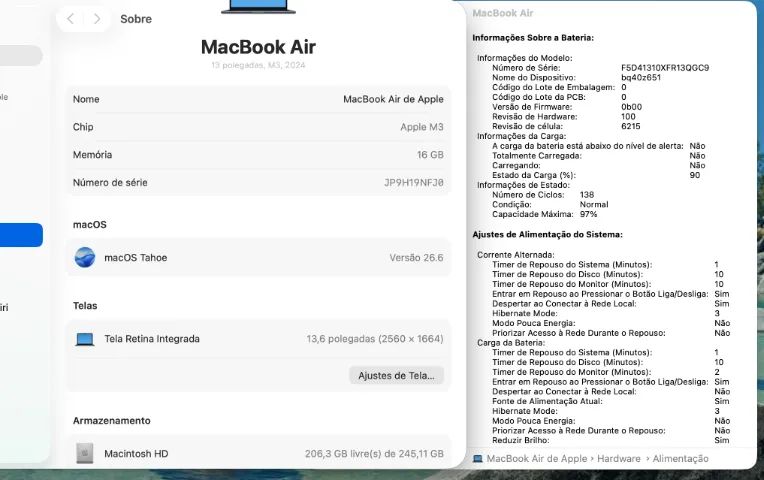This screenshot has height=480, width=764.
Task: Click 'Capacidade Máxima' value 97%
Action: [x=589, y=214]
